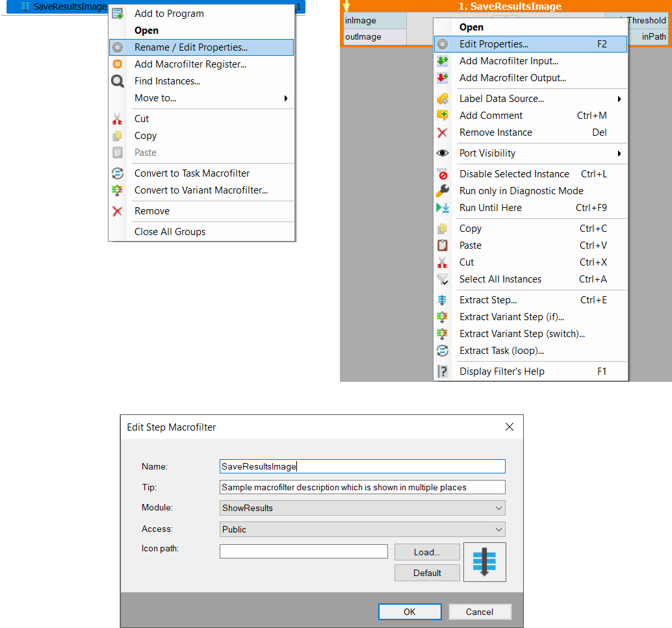Expand the Module dropdown showing ShowResults
Image resolution: width=672 pixels, height=628 pixels.
[362, 508]
